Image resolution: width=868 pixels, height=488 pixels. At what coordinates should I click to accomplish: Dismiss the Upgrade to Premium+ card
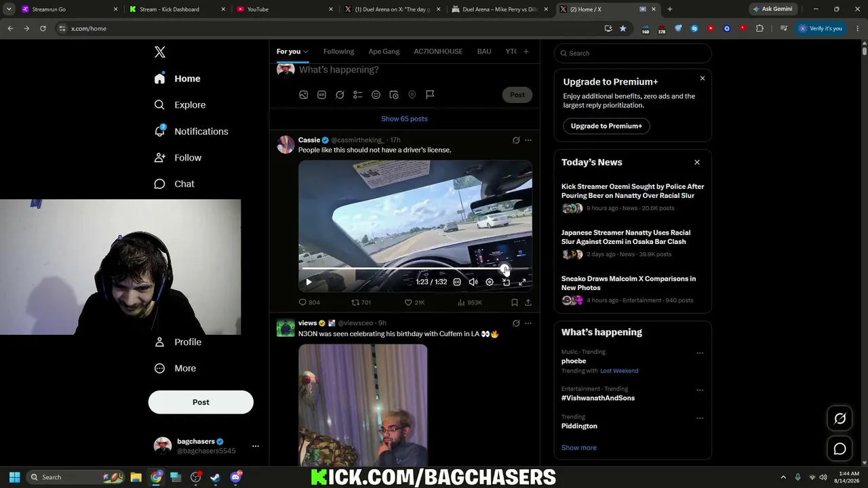click(703, 79)
